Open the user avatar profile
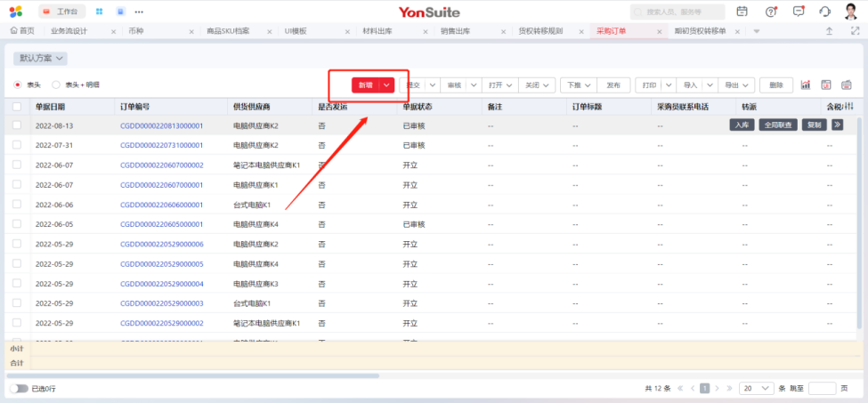The height and width of the screenshot is (403, 868). click(850, 11)
